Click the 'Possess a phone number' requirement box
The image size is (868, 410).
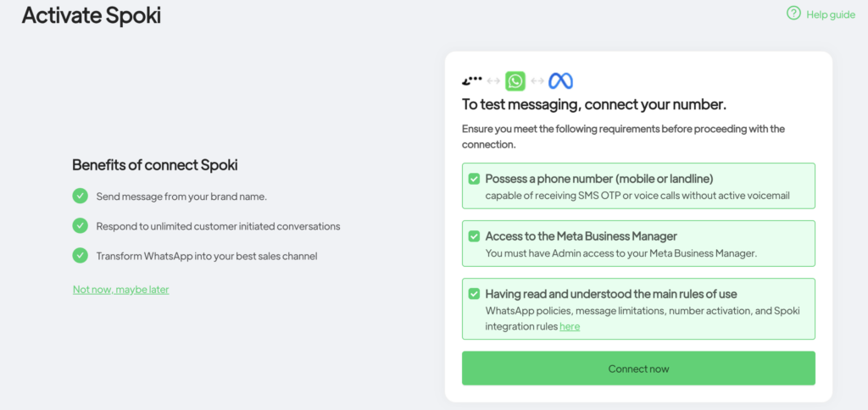point(638,186)
